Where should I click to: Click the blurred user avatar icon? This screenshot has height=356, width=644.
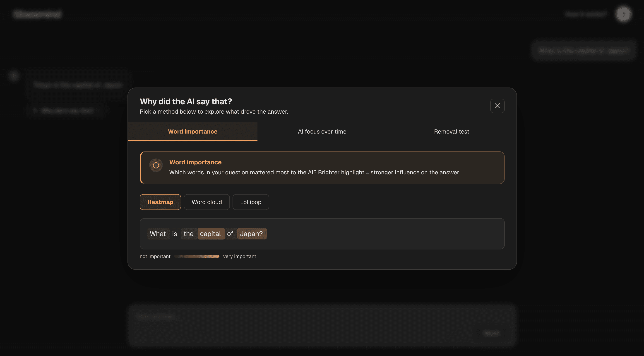pyautogui.click(x=623, y=14)
